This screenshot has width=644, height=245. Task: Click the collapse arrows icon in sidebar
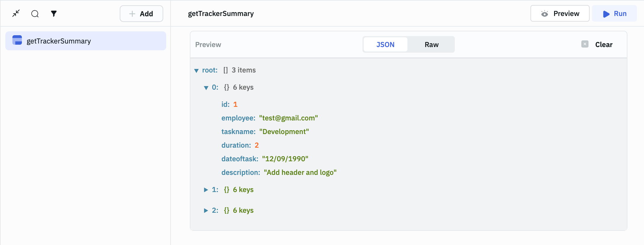coord(16,13)
